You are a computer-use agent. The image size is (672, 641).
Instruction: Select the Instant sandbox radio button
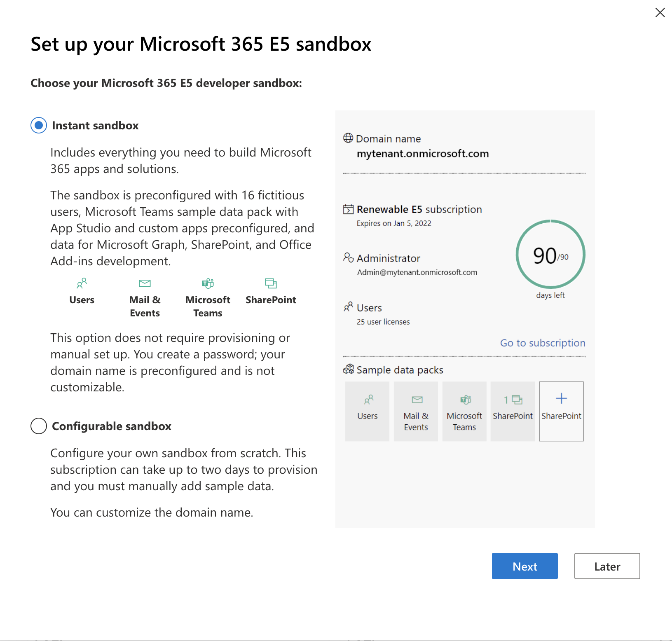[x=39, y=125]
